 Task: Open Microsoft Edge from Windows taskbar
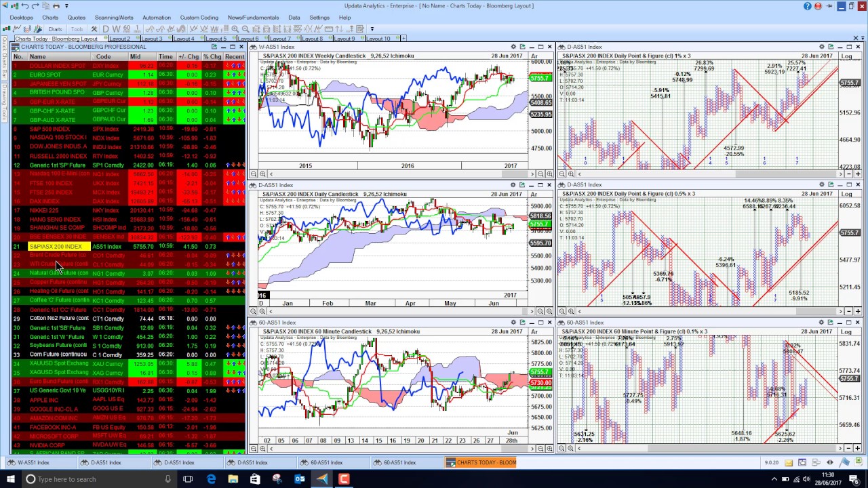(x=211, y=479)
